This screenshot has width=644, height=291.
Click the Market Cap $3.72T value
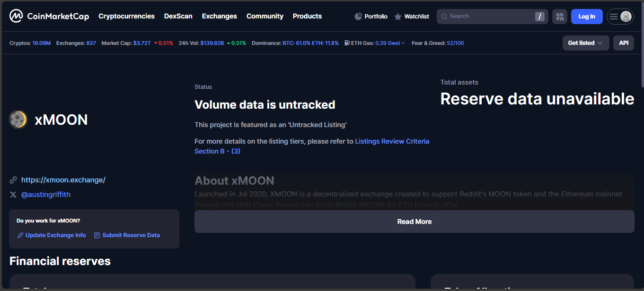click(142, 43)
